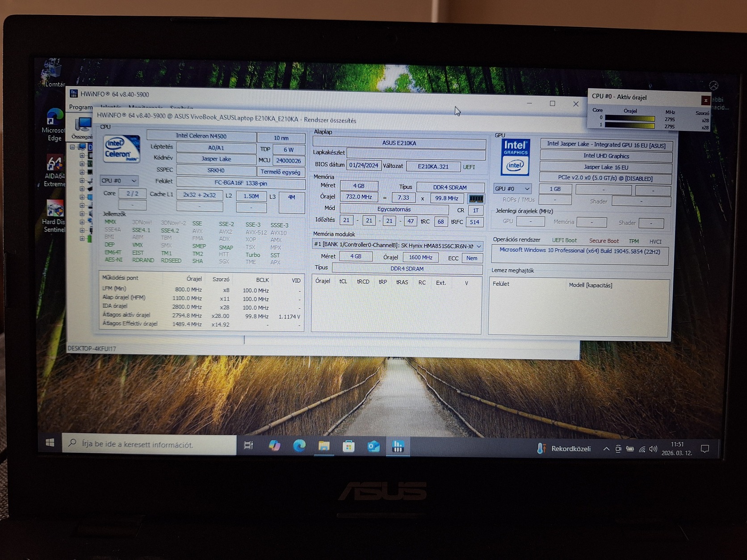Launch the Hard Disk Sentinel desktop icon
This screenshot has width=747, height=560.
[54, 216]
